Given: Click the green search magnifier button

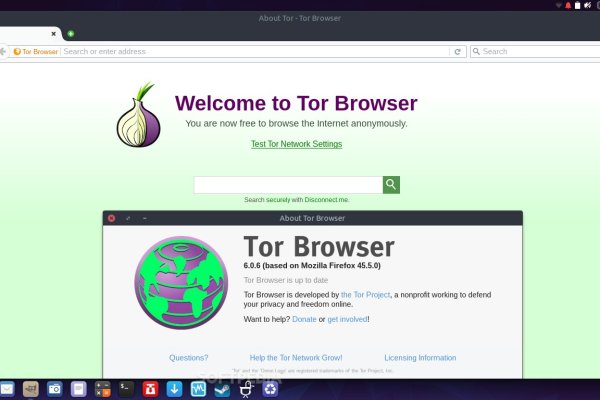Looking at the screenshot, I should pos(391,184).
